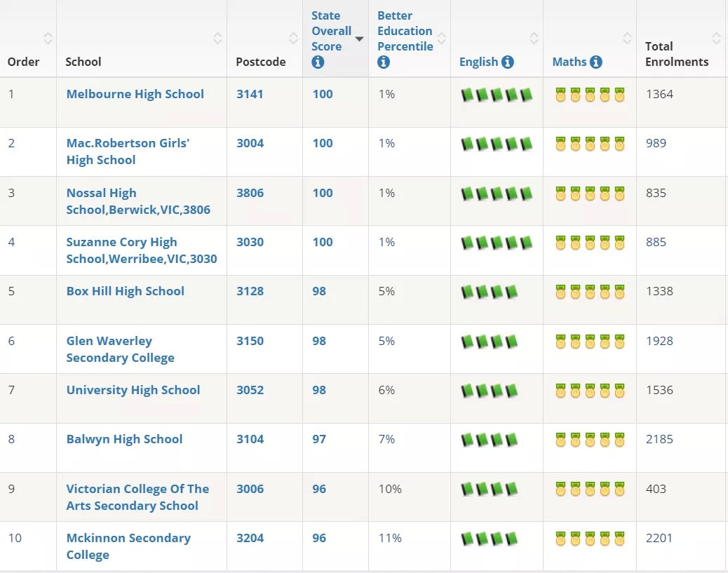The image size is (728, 573).
Task: Click postcode 3052 link
Action: (250, 390)
